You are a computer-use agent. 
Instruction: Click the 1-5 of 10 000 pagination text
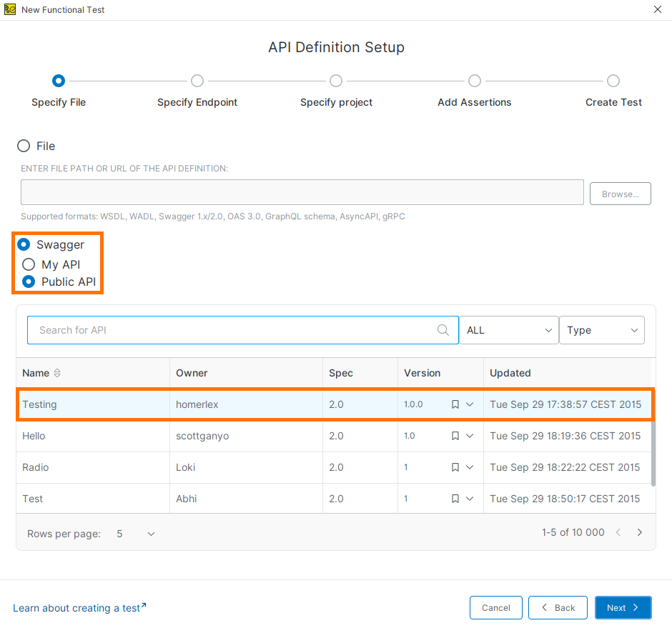click(x=573, y=532)
